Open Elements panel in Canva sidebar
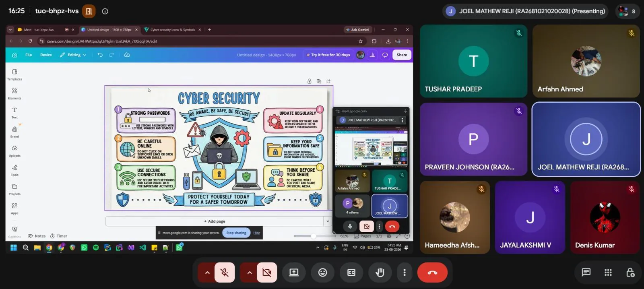 click(14, 93)
